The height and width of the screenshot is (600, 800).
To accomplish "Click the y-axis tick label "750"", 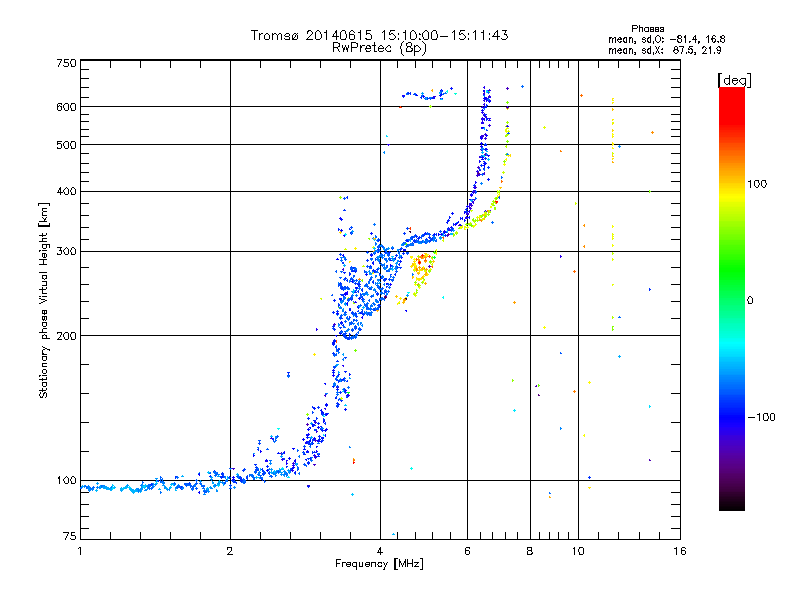I will (x=66, y=63).
